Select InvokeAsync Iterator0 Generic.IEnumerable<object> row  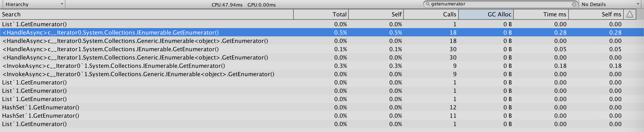[x=139, y=74]
